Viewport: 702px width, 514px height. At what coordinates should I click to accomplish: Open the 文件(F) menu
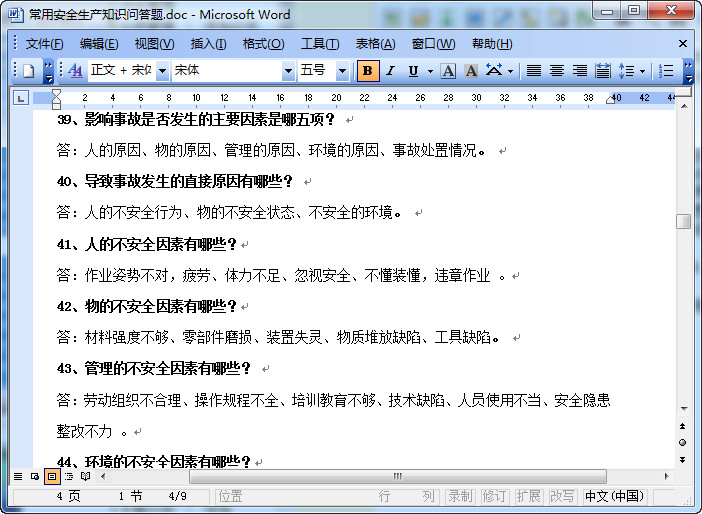pos(44,44)
